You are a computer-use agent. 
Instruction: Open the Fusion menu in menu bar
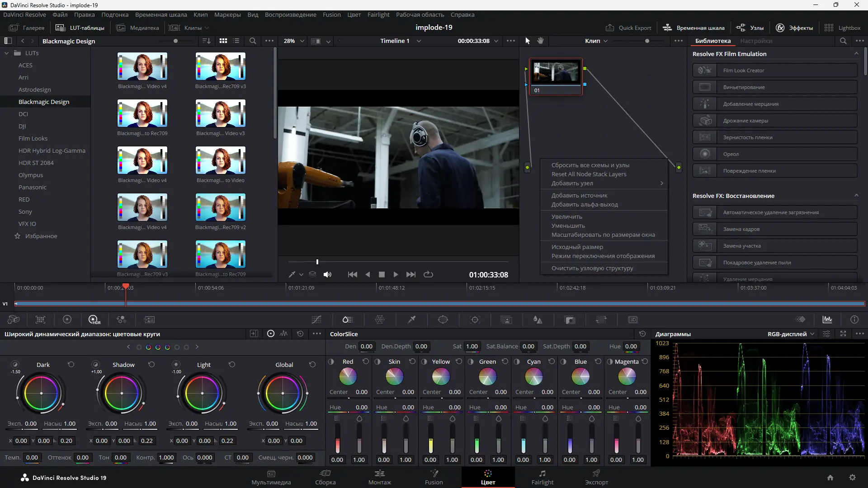[x=331, y=14]
